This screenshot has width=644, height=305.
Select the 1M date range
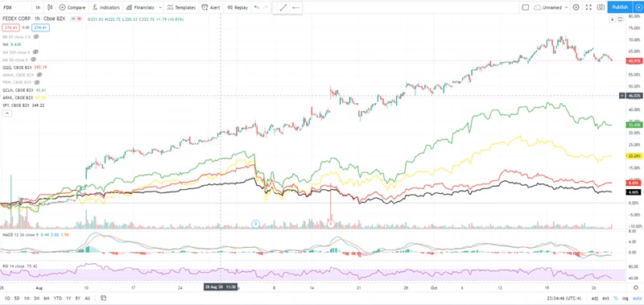(x=27, y=298)
